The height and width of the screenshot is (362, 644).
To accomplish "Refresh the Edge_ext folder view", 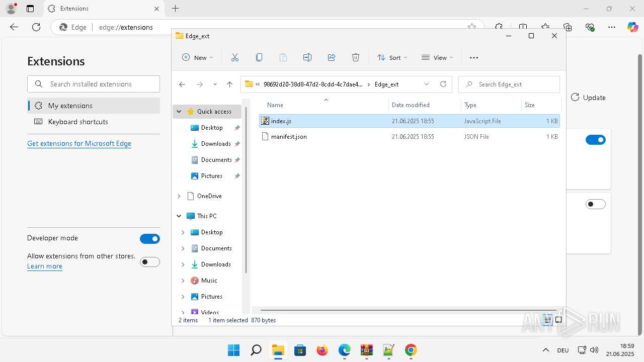I will click(443, 84).
